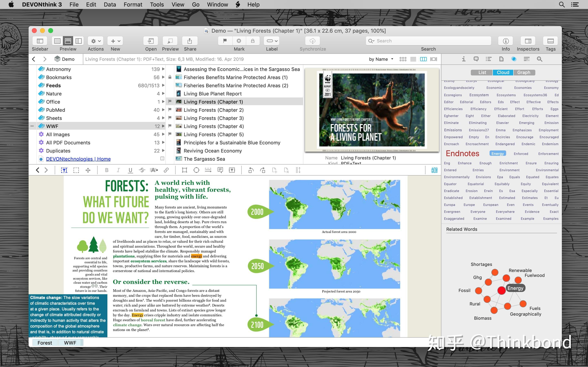Click the Synchronize cloud icon
The height and width of the screenshot is (367, 588).
pyautogui.click(x=312, y=41)
